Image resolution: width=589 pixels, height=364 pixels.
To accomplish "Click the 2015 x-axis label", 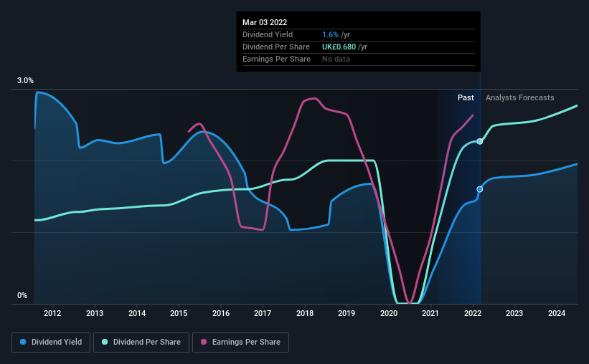I will 179,313.
